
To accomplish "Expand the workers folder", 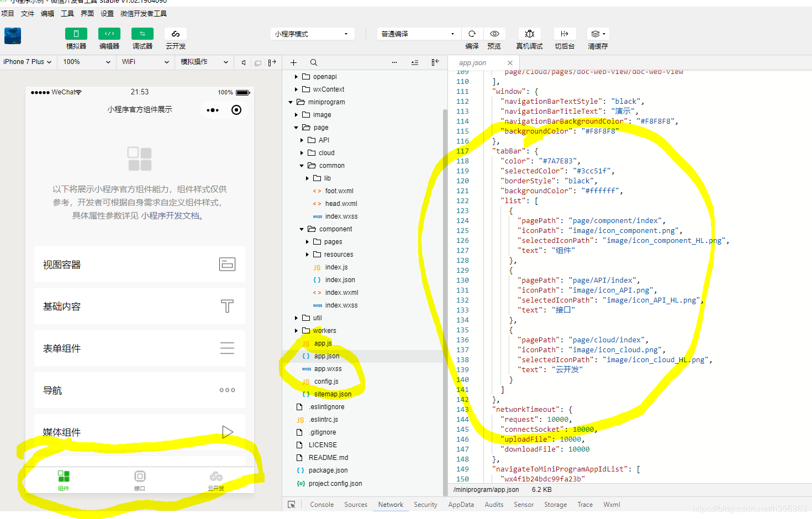I will 296,331.
